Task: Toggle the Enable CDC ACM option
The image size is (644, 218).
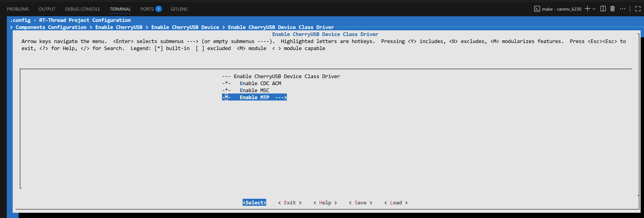Action: [260, 83]
